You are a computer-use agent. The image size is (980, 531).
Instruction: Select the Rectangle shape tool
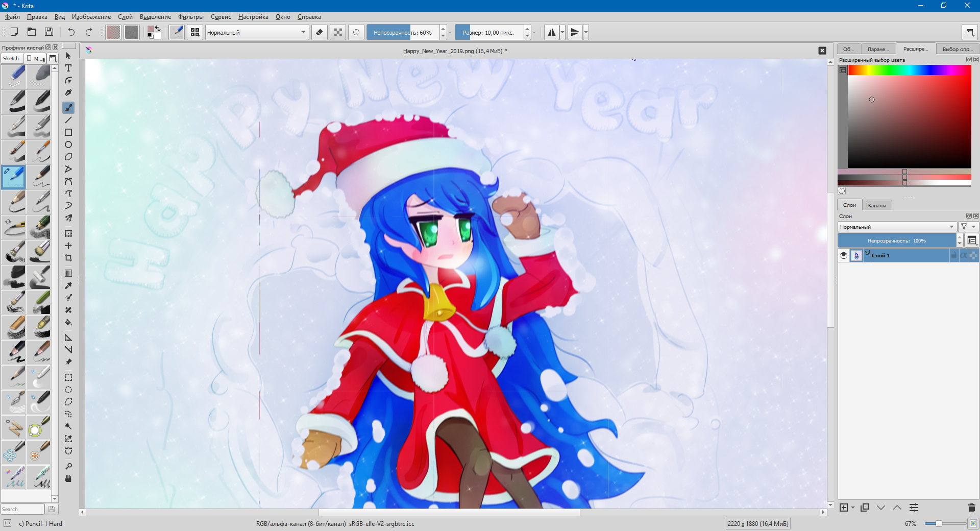(68, 132)
